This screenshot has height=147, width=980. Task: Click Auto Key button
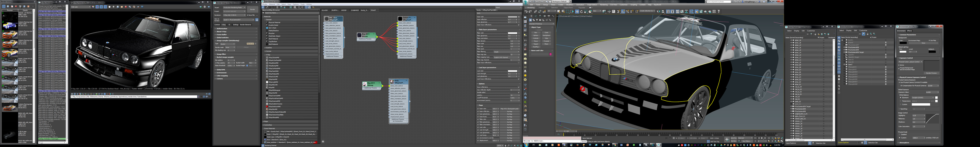734,138
